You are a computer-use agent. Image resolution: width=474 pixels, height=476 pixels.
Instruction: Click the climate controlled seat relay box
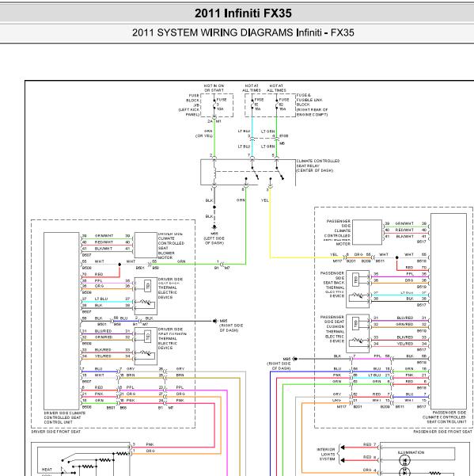click(x=248, y=172)
